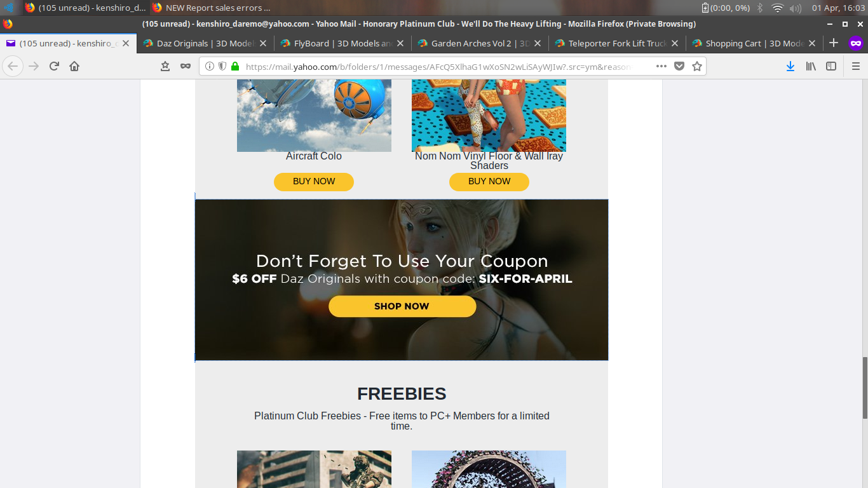Click the page vertical scrollbar thumb
Screen dimensions: 868x488
click(x=865, y=388)
